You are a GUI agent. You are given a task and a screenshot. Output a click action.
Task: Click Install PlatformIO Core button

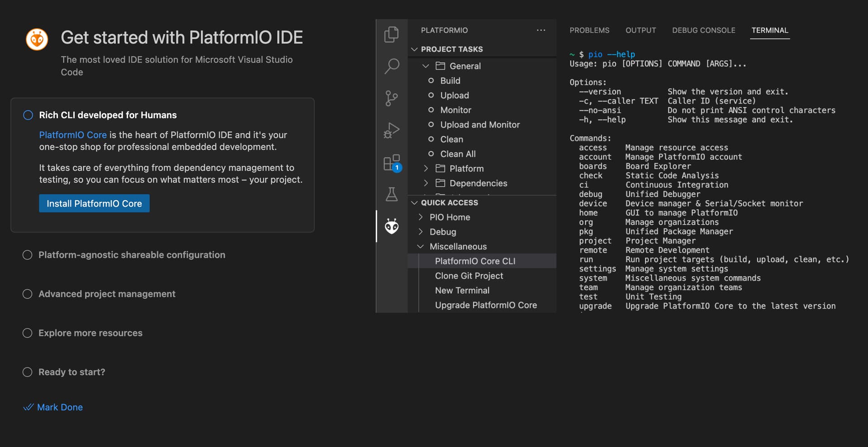coord(94,204)
